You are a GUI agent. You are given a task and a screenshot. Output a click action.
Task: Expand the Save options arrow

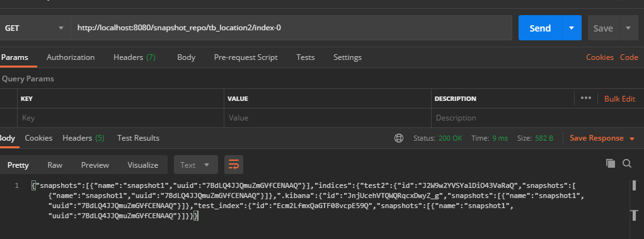point(628,28)
